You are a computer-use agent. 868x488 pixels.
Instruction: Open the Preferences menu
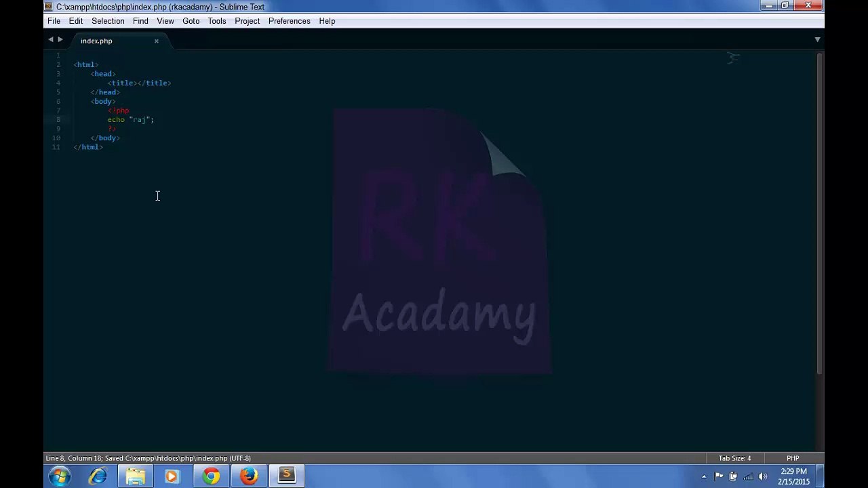tap(289, 21)
